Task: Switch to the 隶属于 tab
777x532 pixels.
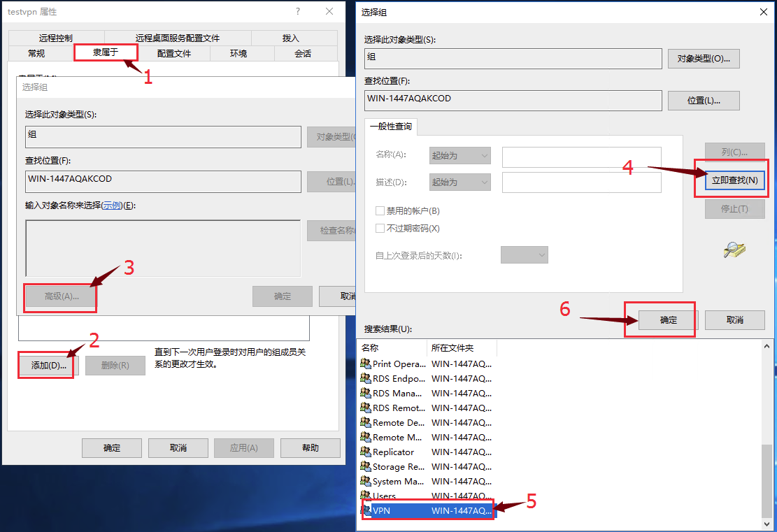Action: pos(106,52)
